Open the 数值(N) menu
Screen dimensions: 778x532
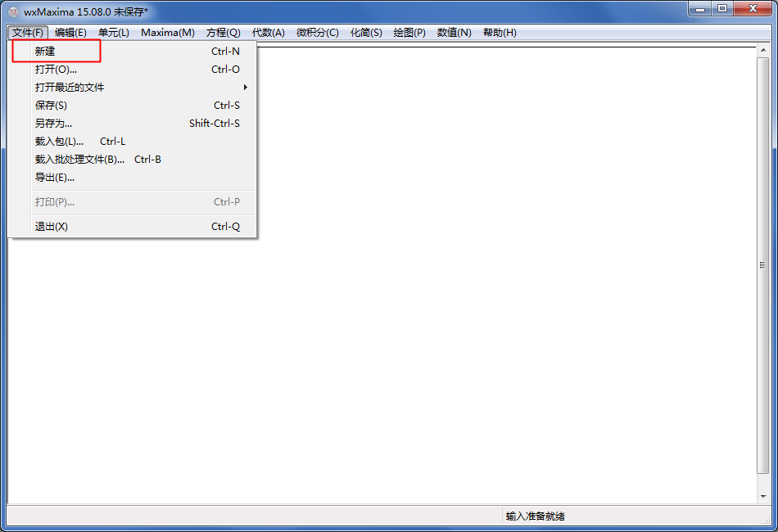click(x=454, y=33)
